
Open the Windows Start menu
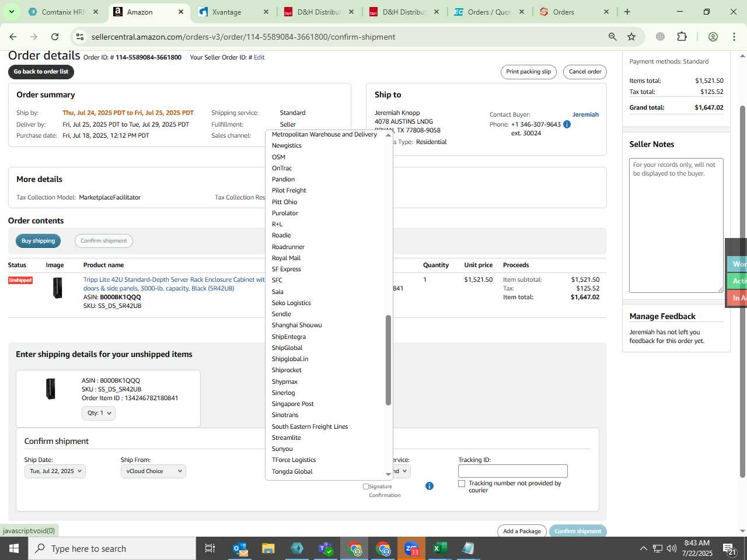[14, 548]
